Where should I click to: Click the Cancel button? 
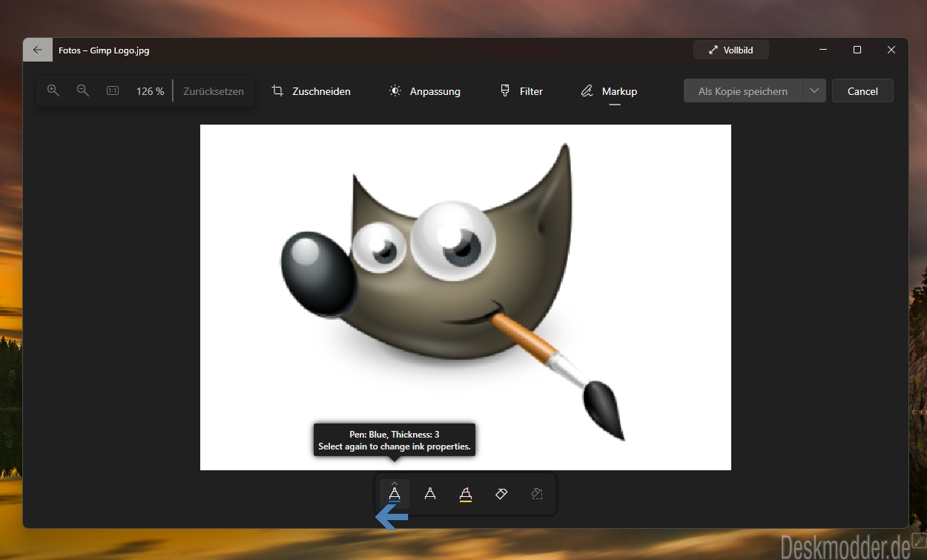point(862,91)
